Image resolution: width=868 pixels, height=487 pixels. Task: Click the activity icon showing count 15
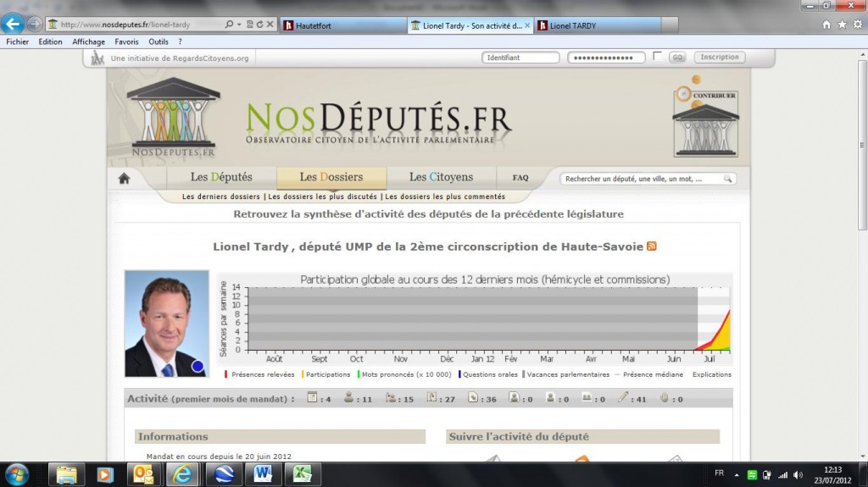[390, 397]
